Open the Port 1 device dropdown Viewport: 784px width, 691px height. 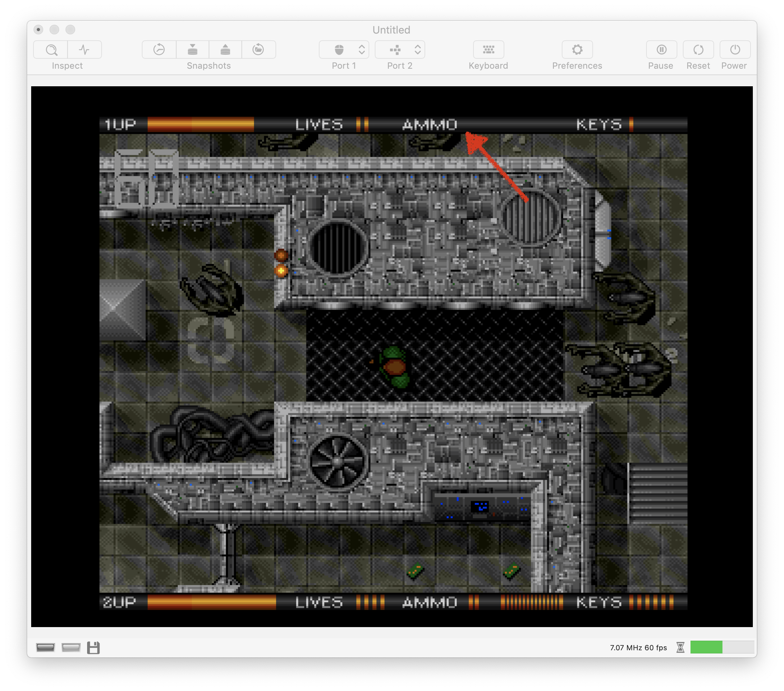[344, 50]
